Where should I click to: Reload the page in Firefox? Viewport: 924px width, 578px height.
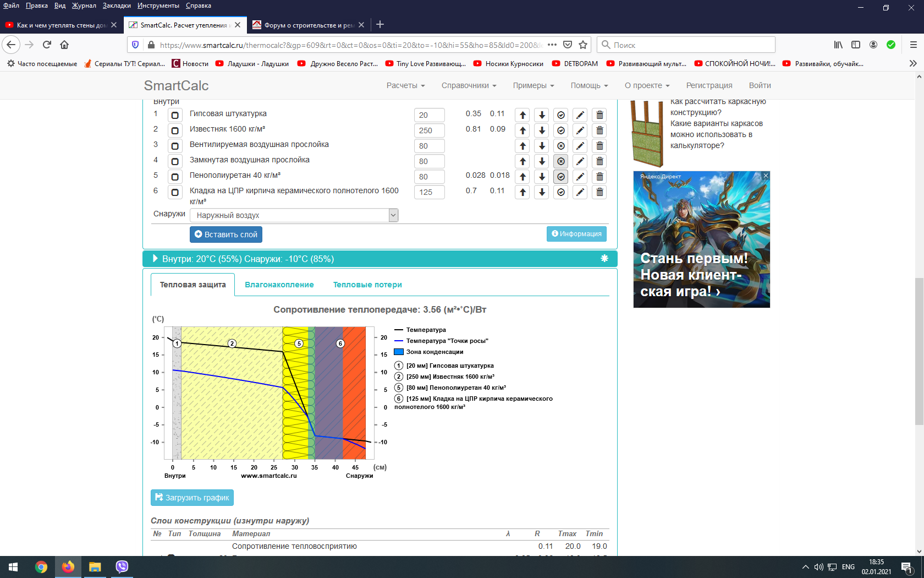pyautogui.click(x=47, y=45)
